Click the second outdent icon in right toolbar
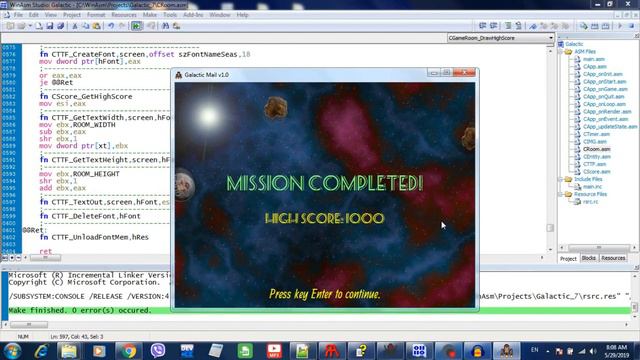Image resolution: width=640 pixels, height=360 pixels. (x=493, y=26)
